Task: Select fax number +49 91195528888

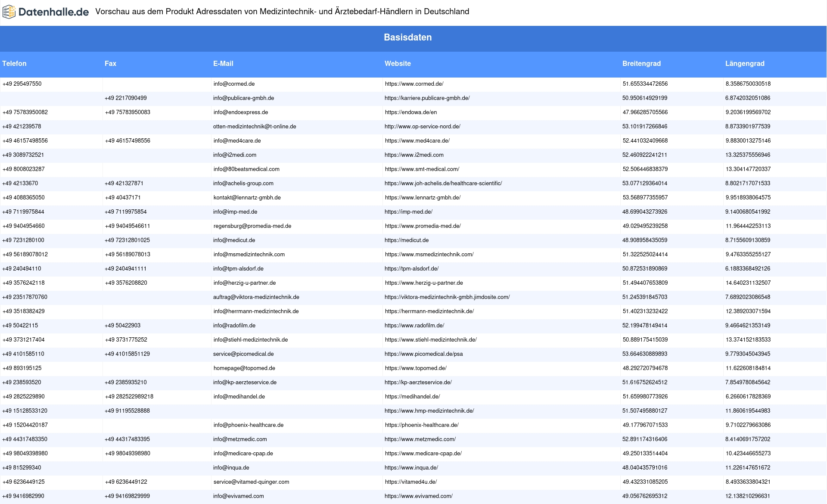Action: [127, 411]
